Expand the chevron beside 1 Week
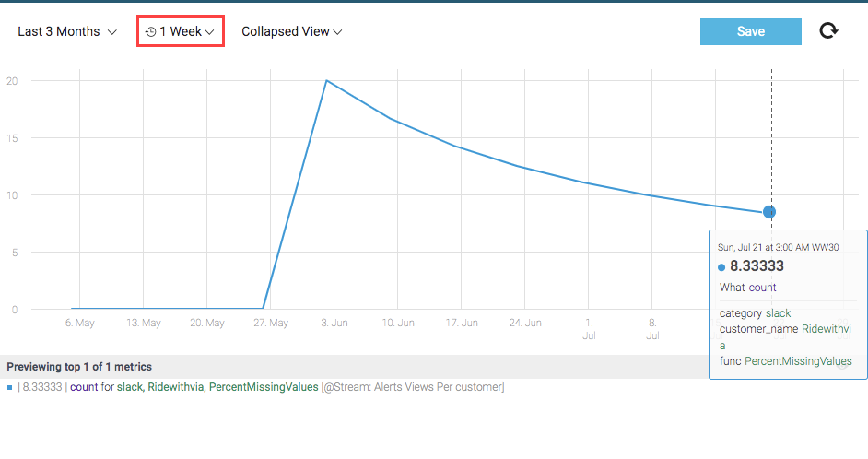This screenshot has width=868, height=459. (x=209, y=32)
